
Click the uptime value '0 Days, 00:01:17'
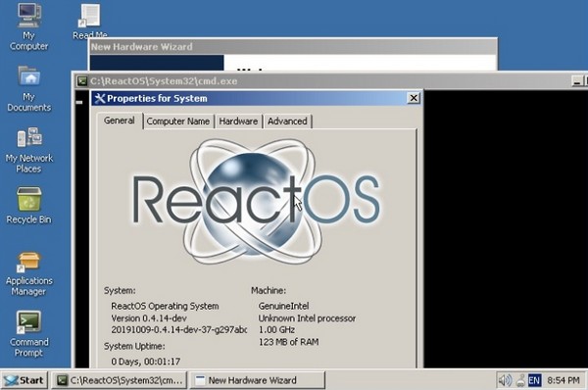point(145,362)
